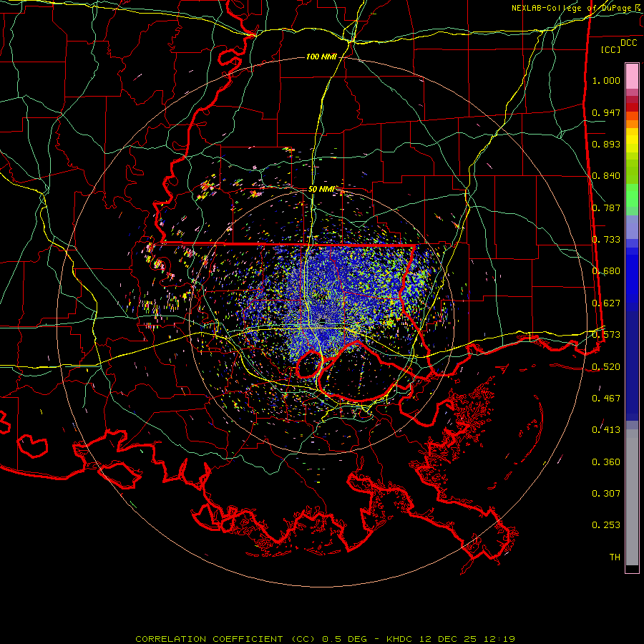Click the 0.947 value on color scale
Screen dimensions: 644x644
tap(606, 112)
